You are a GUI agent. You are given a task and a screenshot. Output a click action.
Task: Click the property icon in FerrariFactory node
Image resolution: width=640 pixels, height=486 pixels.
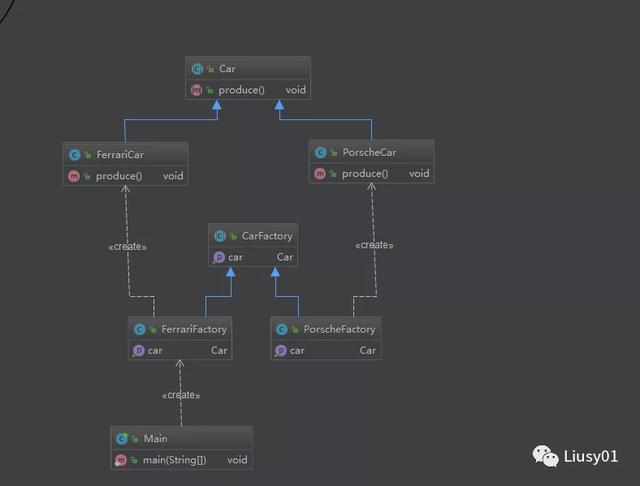139,350
